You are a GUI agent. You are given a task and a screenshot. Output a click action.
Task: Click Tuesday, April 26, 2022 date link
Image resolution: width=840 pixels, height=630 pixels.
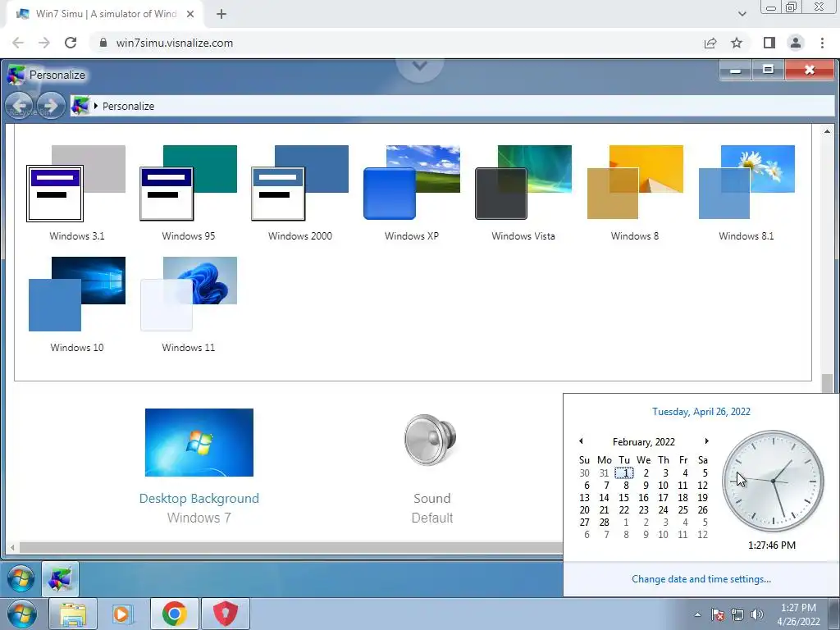701,412
